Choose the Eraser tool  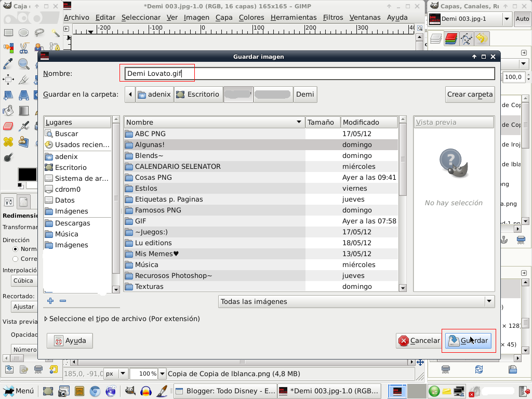[x=8, y=126]
